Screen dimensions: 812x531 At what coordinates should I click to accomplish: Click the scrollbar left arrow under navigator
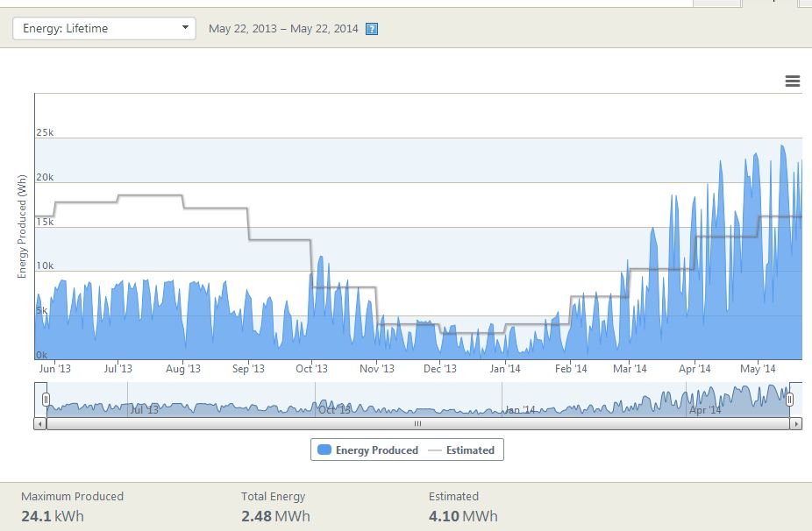tap(40, 423)
